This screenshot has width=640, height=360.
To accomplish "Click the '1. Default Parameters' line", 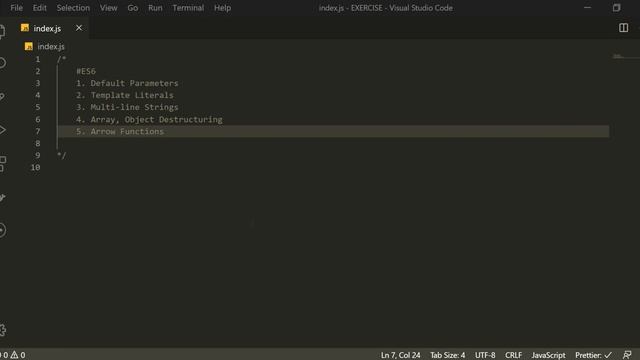I will coord(127,83).
